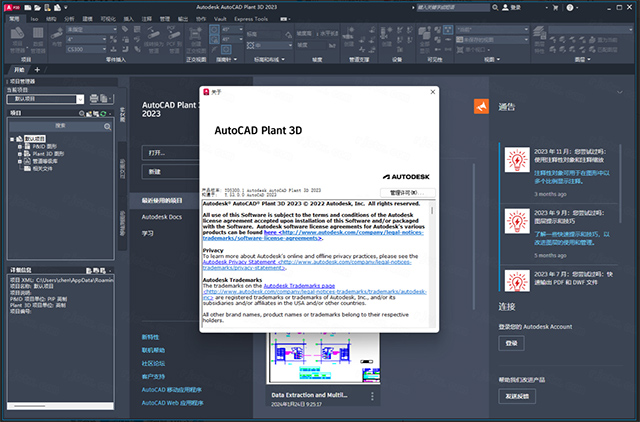Viewport: 640px width, 422px height.
Task: Open the 未指定 line number dropdown
Action: 92,29
